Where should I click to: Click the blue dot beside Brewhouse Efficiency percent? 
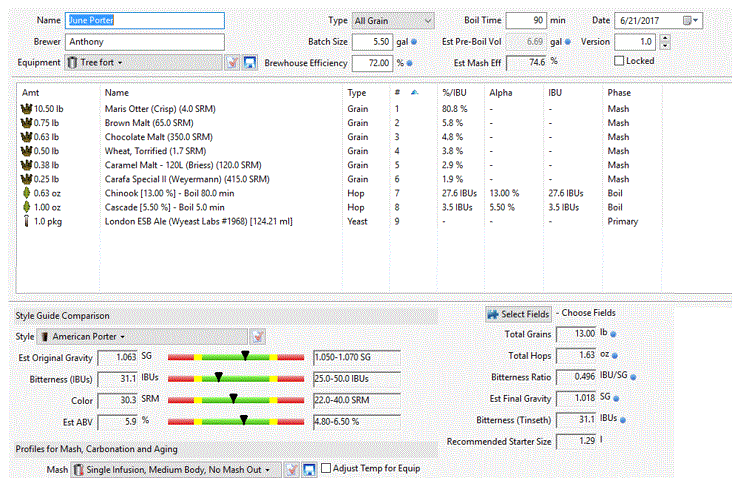coord(410,63)
